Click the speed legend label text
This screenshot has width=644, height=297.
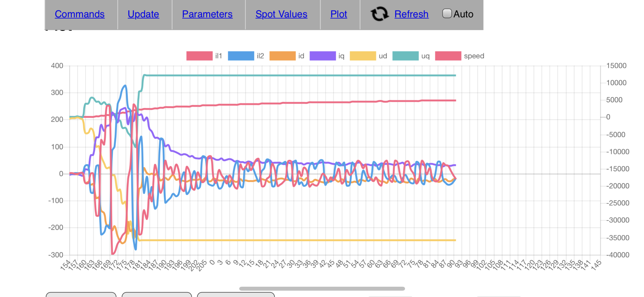click(474, 56)
